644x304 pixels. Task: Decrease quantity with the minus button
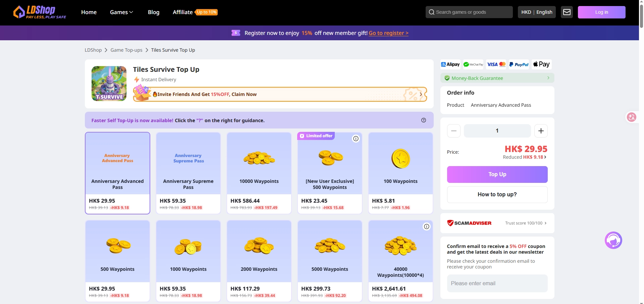pyautogui.click(x=454, y=131)
